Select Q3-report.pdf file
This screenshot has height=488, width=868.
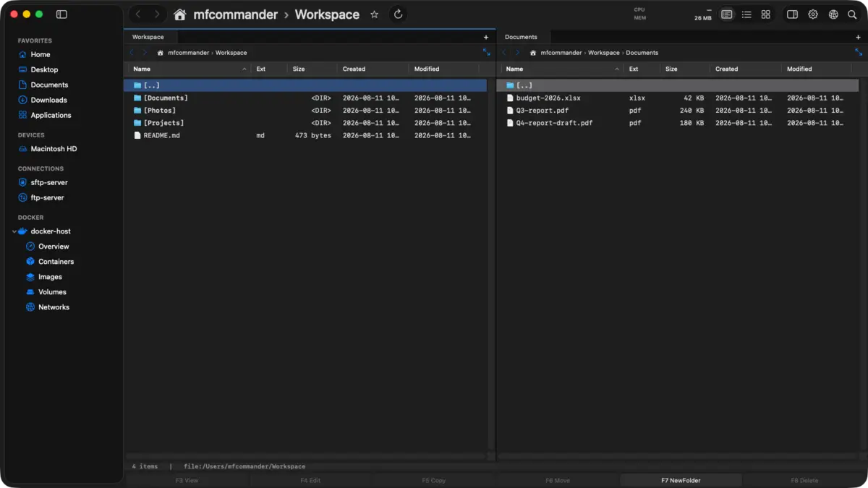(x=678, y=111)
